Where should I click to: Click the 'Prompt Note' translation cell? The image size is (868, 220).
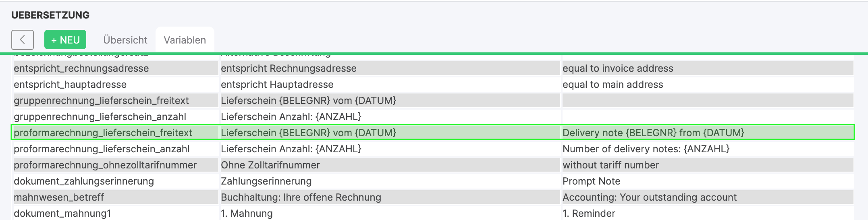coord(591,181)
